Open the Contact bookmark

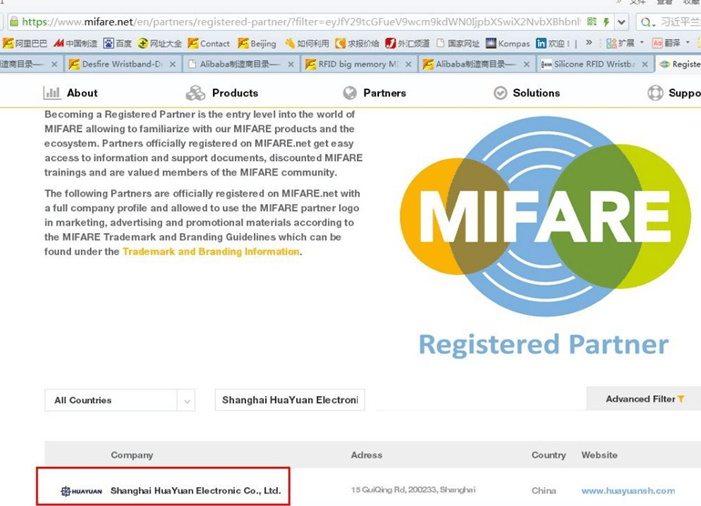click(x=209, y=43)
